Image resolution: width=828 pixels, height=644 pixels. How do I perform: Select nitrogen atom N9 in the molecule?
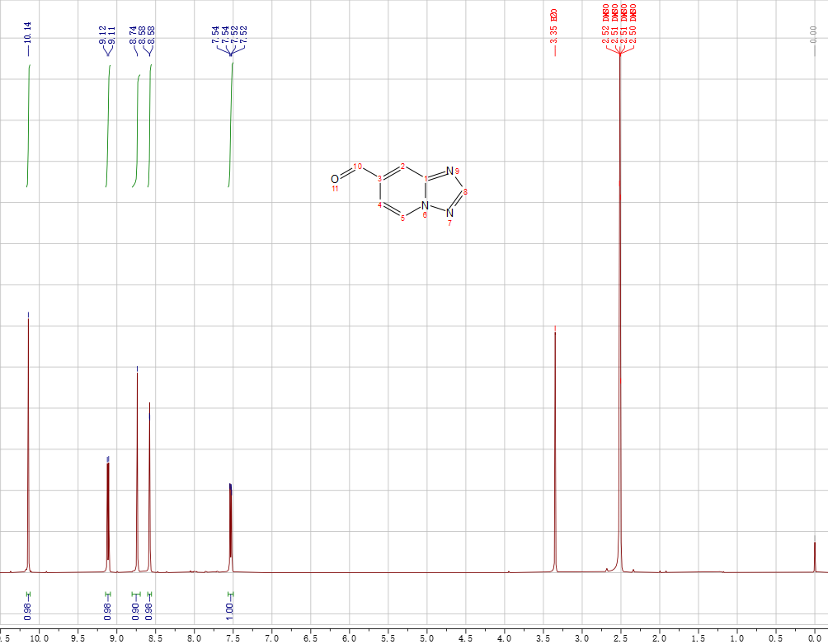point(450,171)
